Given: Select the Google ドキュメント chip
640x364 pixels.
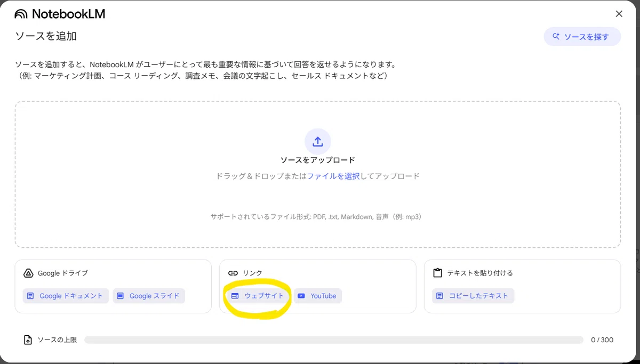Looking at the screenshot, I should (x=66, y=296).
